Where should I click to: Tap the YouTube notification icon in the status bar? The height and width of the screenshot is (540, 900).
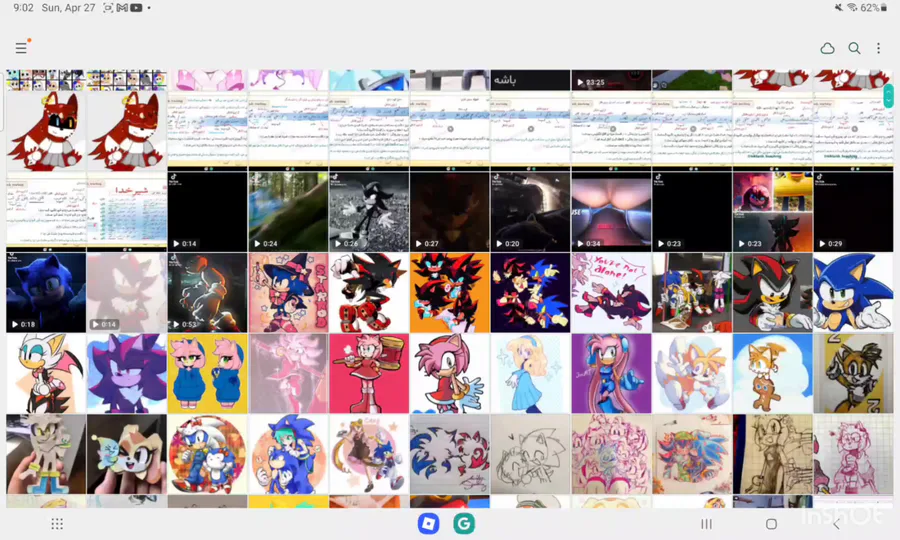point(136,8)
